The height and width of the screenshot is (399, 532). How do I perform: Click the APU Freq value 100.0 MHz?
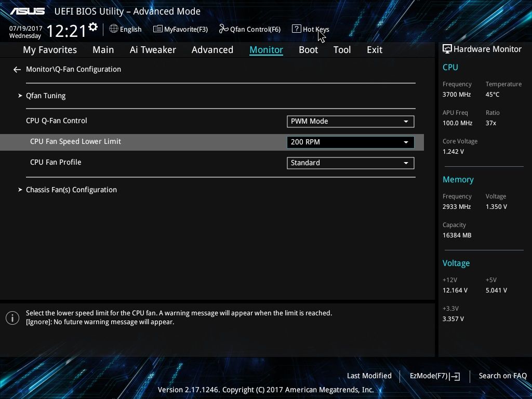click(x=457, y=123)
